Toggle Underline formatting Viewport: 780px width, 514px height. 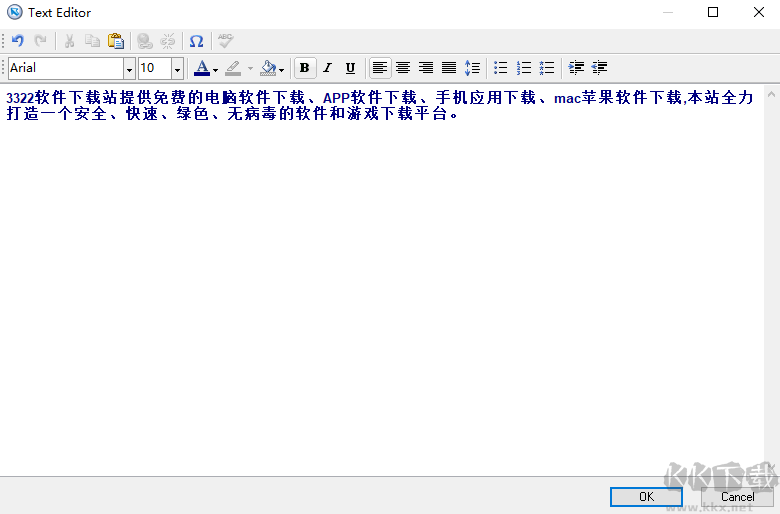click(350, 68)
